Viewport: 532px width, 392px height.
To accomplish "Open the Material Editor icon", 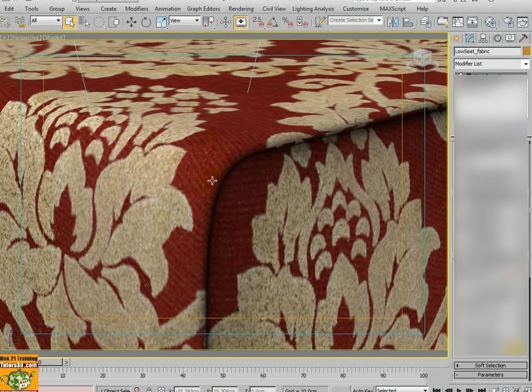I will [x=490, y=22].
